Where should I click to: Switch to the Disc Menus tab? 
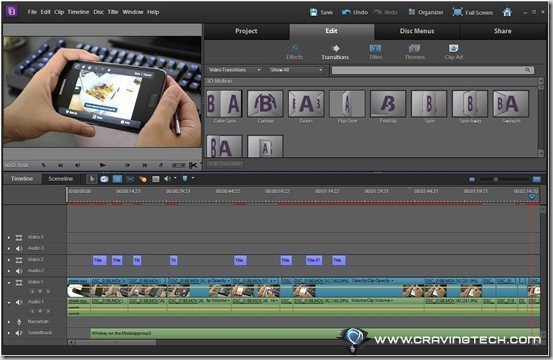417,31
